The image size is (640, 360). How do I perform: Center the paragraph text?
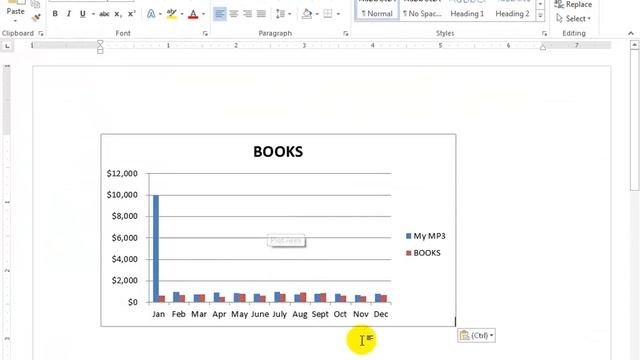tap(233, 14)
